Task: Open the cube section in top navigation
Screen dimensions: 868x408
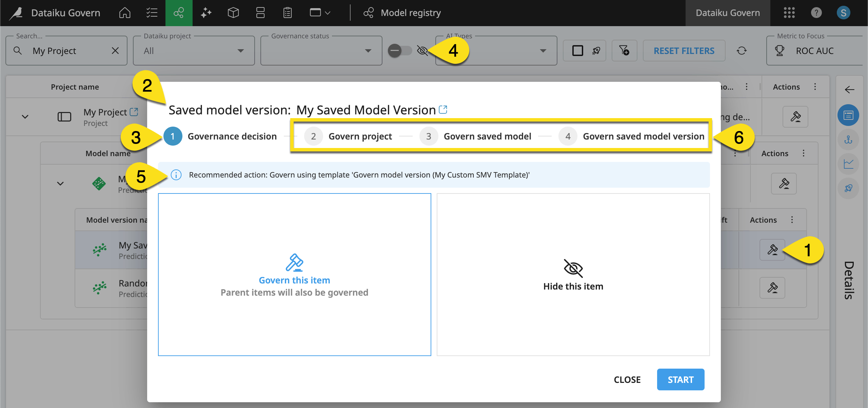Action: [233, 13]
